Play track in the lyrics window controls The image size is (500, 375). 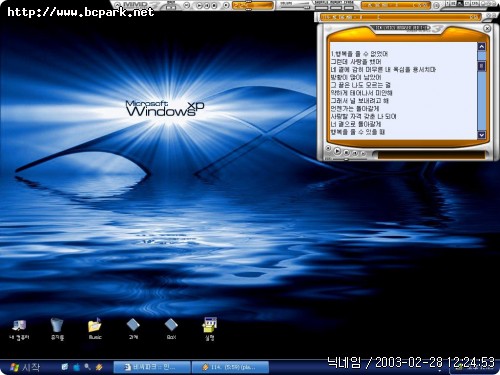(337, 151)
